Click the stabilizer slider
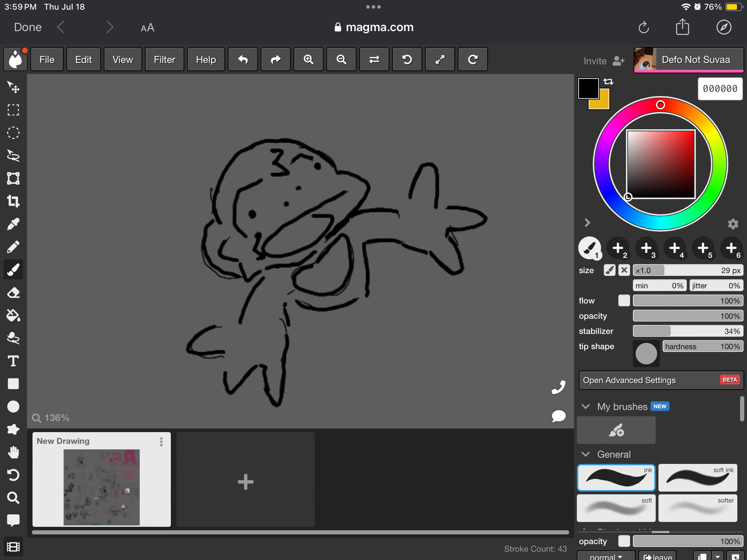The height and width of the screenshot is (560, 747). coord(688,331)
